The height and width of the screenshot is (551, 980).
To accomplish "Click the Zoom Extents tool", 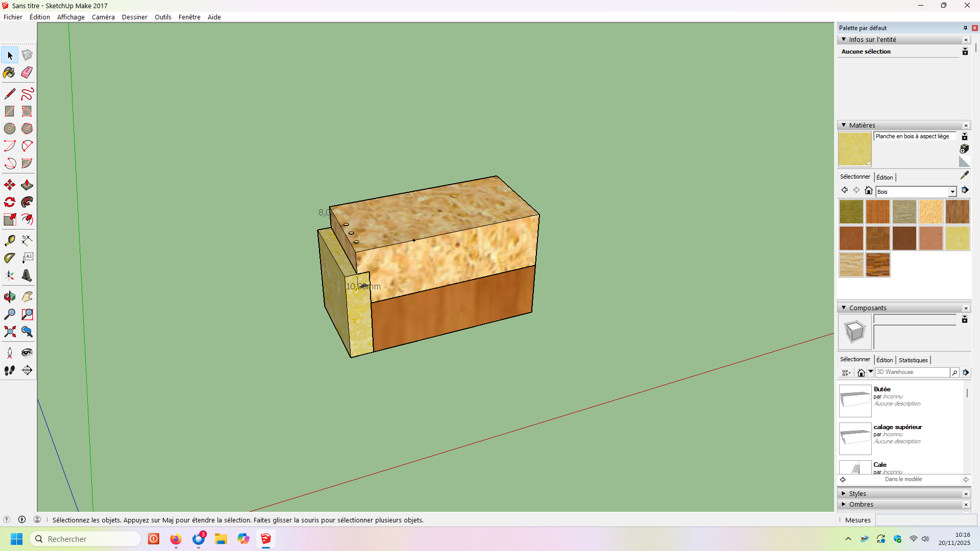I will tap(9, 332).
